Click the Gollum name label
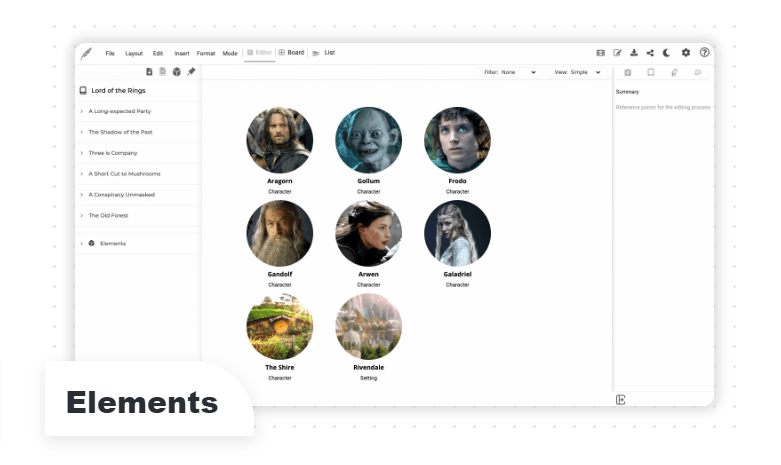 (369, 181)
